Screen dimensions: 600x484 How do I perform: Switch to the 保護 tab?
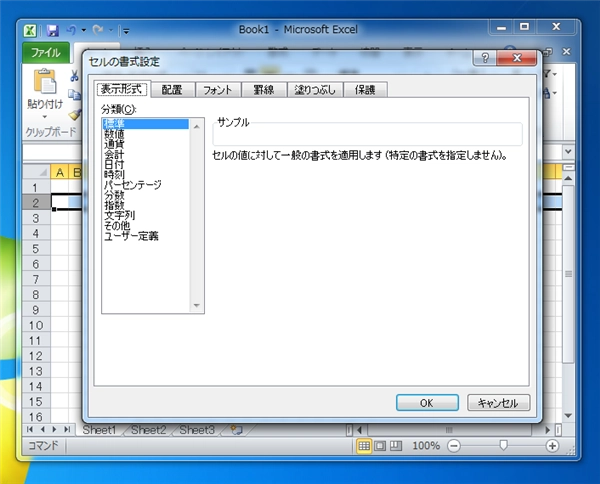(x=365, y=90)
